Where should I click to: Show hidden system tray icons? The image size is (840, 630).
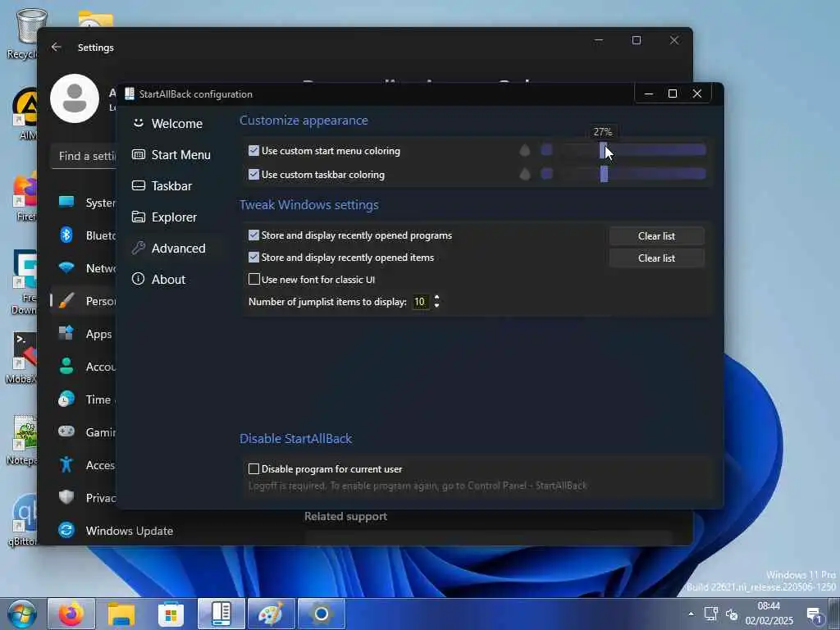coord(691,614)
